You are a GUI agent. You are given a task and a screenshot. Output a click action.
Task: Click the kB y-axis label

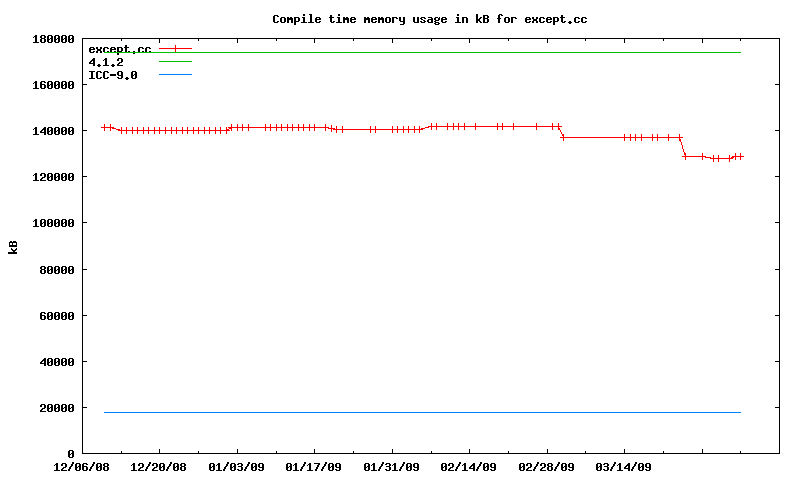pos(14,246)
